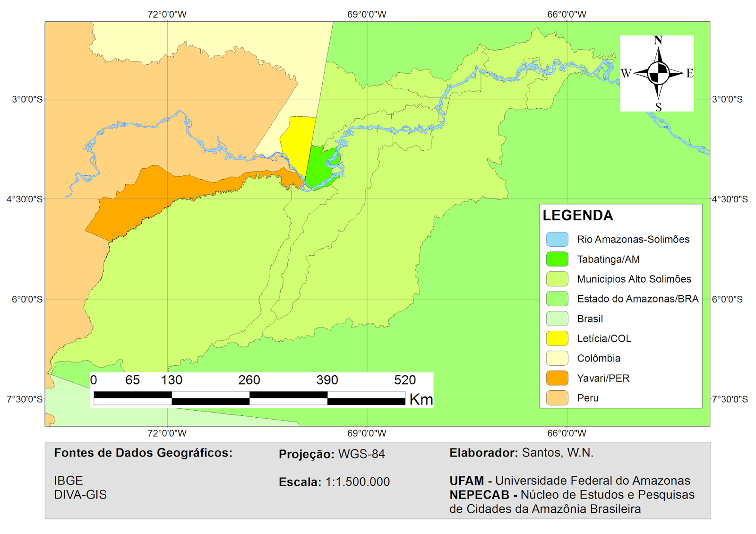The image size is (756, 534).
Task: Click the Letícia/COL yellow legend symbol
Action: (558, 338)
